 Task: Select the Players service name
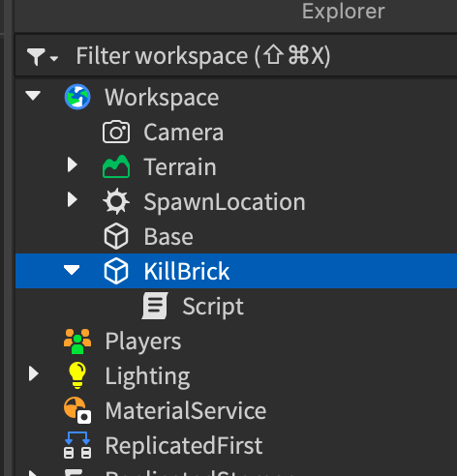point(143,342)
